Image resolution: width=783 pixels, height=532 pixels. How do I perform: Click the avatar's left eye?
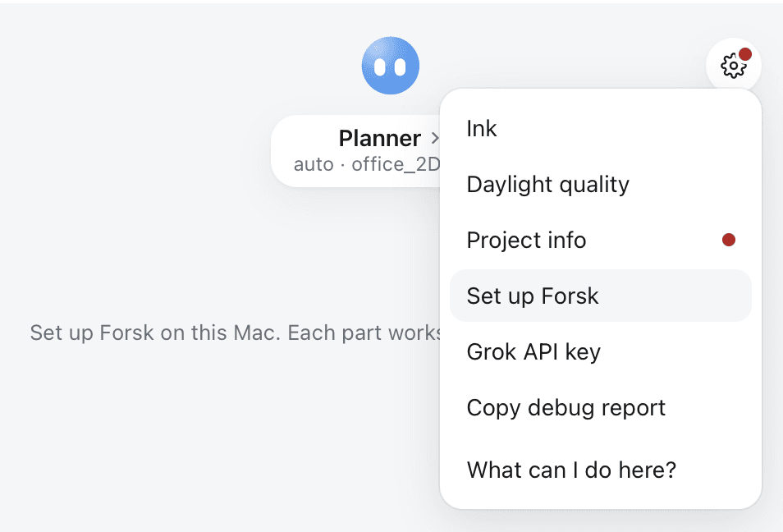coord(380,67)
